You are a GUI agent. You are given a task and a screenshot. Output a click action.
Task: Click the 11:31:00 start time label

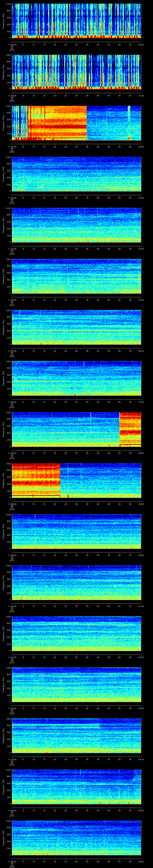tap(12, 146)
